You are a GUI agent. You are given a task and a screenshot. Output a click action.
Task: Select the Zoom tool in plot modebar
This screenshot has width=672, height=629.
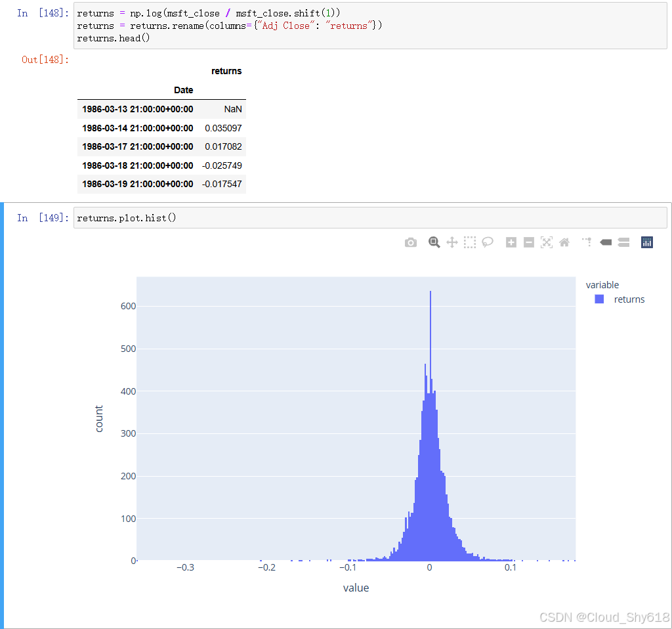point(434,243)
